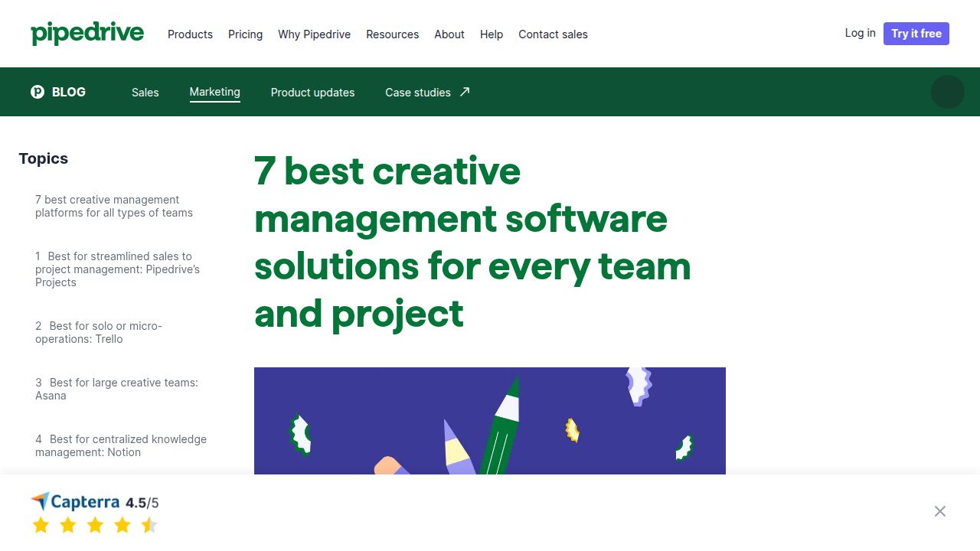Jump to '7 best creative management platforms' topic

pyautogui.click(x=114, y=206)
